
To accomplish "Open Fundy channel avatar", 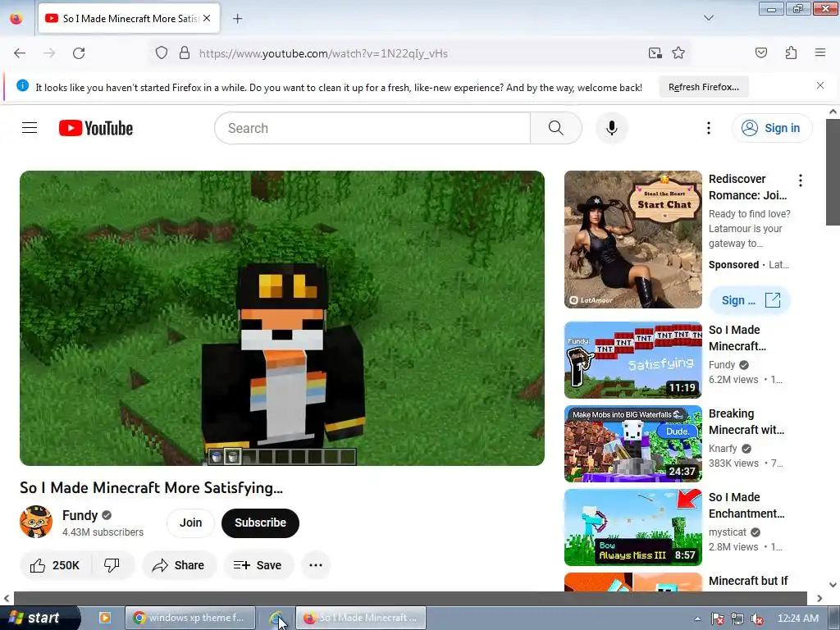I will [x=36, y=522].
